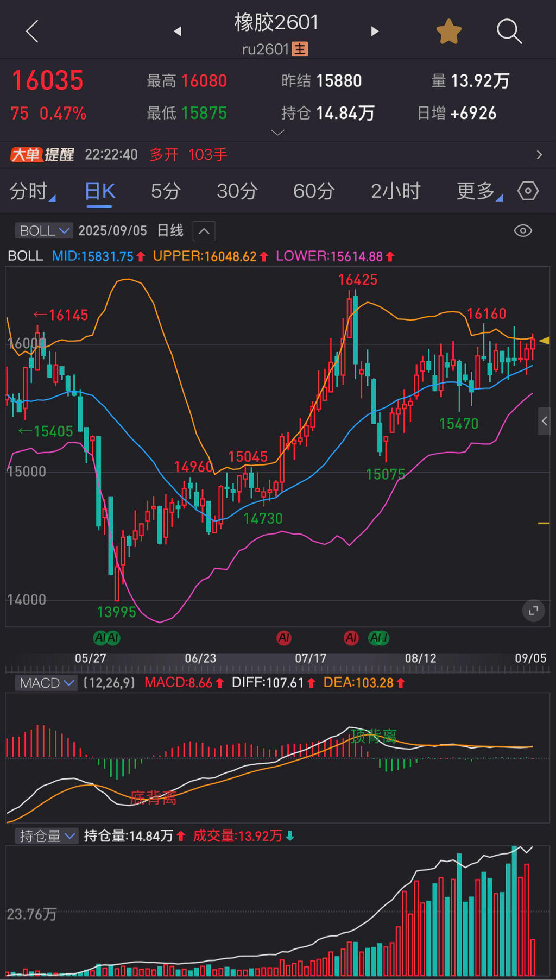Tap MACD parameters (12,26,9)

tap(109, 683)
